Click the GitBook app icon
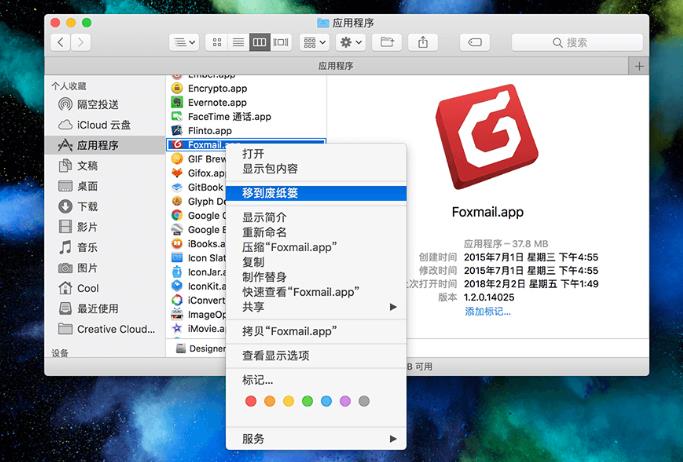 [177, 187]
